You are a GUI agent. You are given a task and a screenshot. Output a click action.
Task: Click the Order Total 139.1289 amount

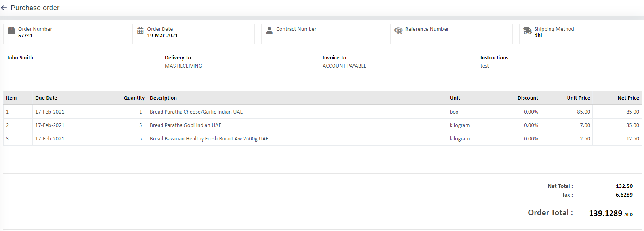(606, 213)
